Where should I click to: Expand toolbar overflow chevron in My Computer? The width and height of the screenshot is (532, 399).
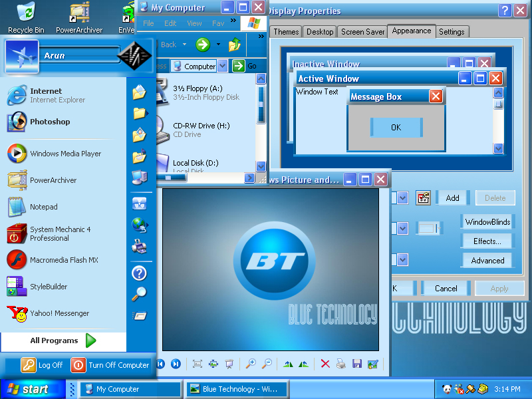pyautogui.click(x=261, y=36)
